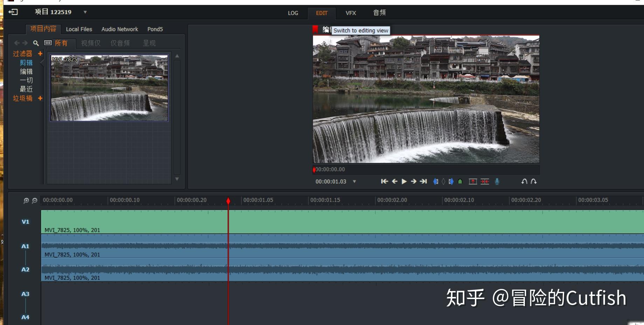Undo the last action
Image resolution: width=644 pixels, height=325 pixels.
[524, 181]
